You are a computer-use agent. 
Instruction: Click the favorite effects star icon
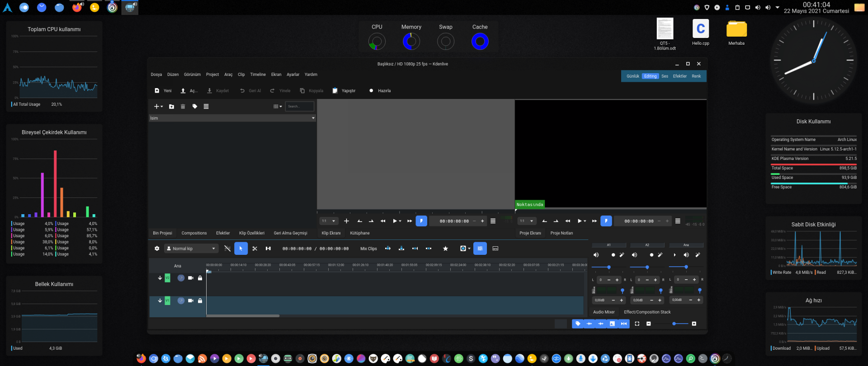445,249
